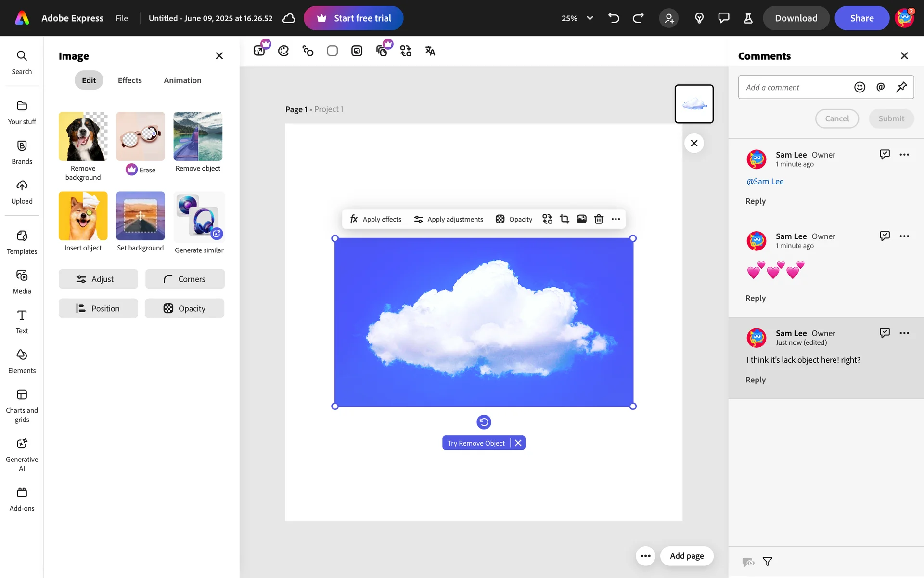924x578 pixels.
Task: Switch to the Effects tab
Action: (129, 80)
